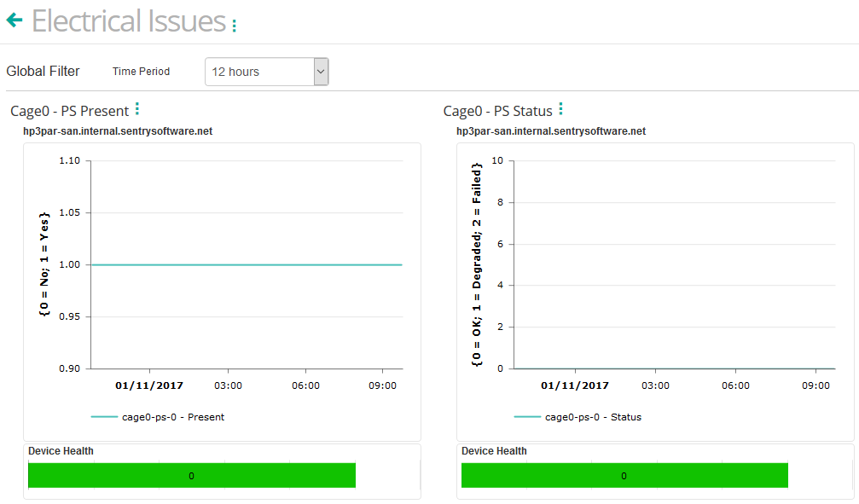Click the teal line marker for Present legend
859x504 pixels.
pyautogui.click(x=103, y=417)
